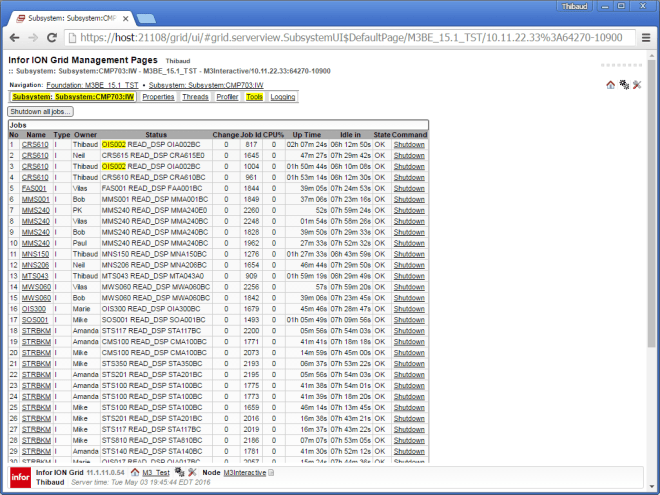660x495 pixels.
Task: Open the Logging tab
Action: coord(283,97)
